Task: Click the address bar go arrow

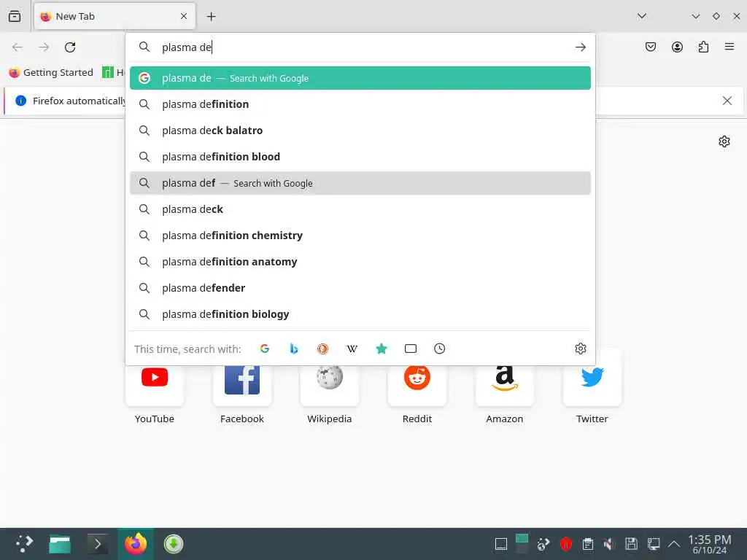Action: 580,47
